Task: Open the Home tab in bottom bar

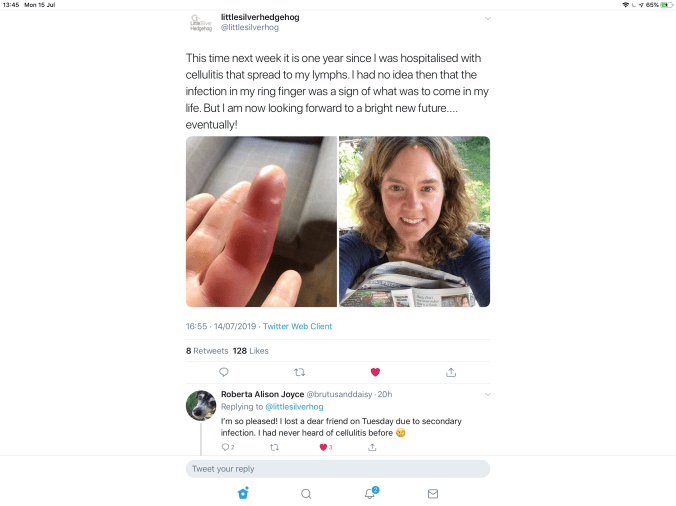Action: [243, 493]
